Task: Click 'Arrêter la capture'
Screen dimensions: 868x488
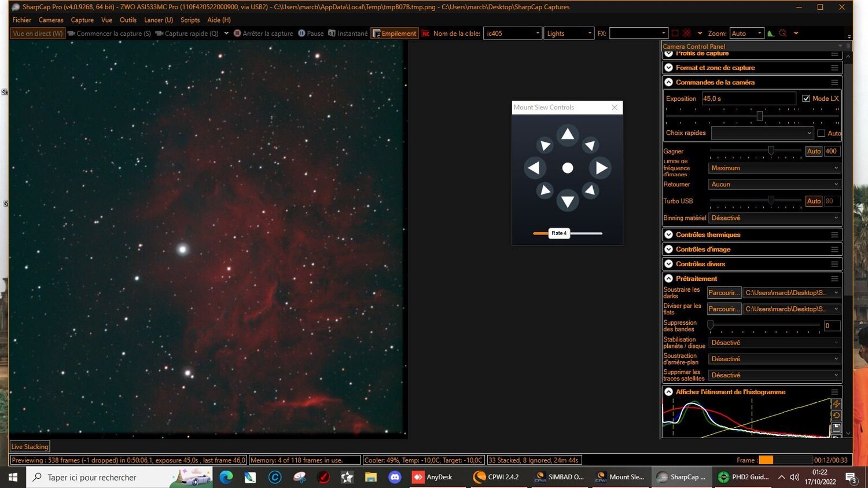Action: pos(263,34)
